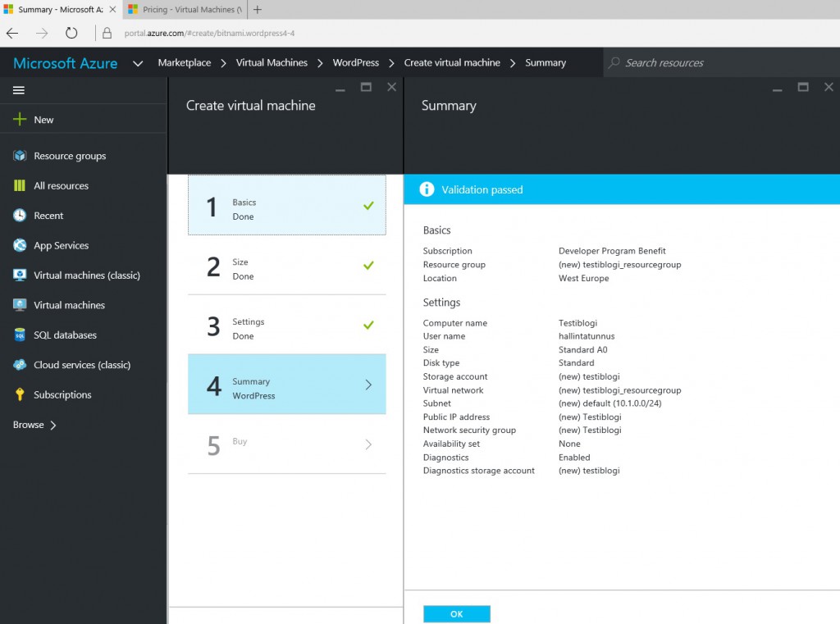
Task: Maximize the Summary blade
Action: [x=803, y=87]
